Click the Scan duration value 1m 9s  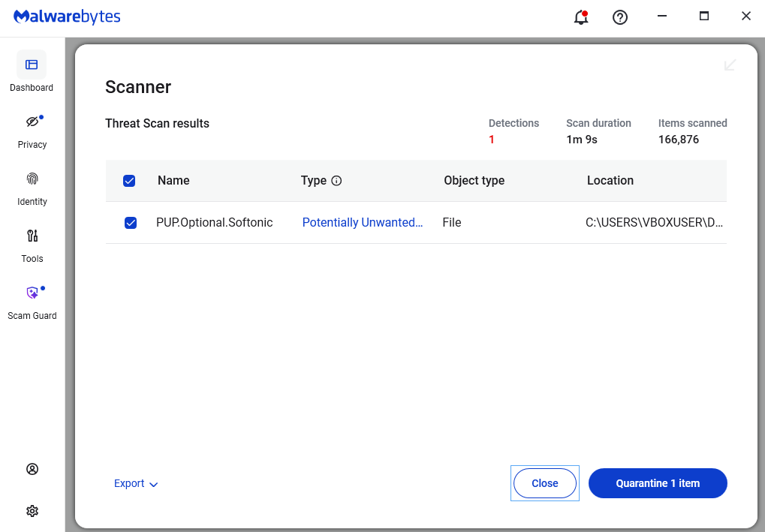click(x=582, y=140)
